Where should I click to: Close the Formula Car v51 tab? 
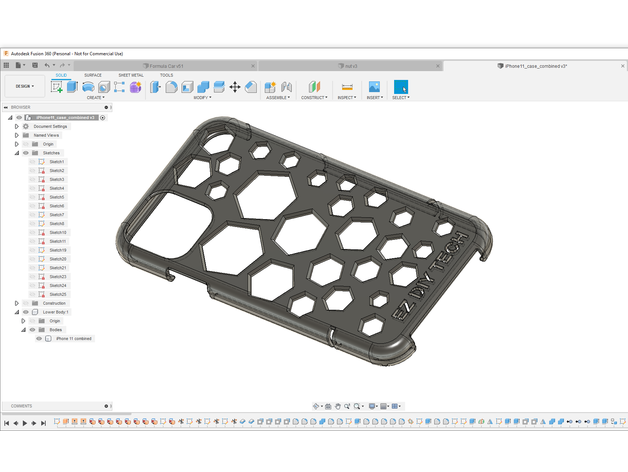[x=253, y=66]
